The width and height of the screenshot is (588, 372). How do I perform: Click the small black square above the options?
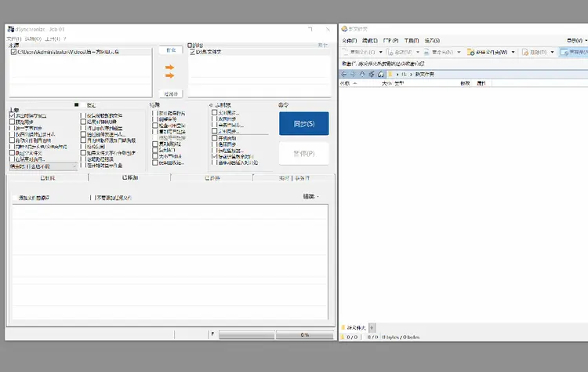tap(76, 104)
